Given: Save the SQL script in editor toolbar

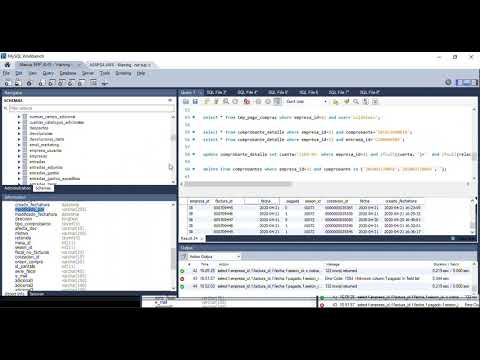Looking at the screenshot, I should [x=195, y=101].
